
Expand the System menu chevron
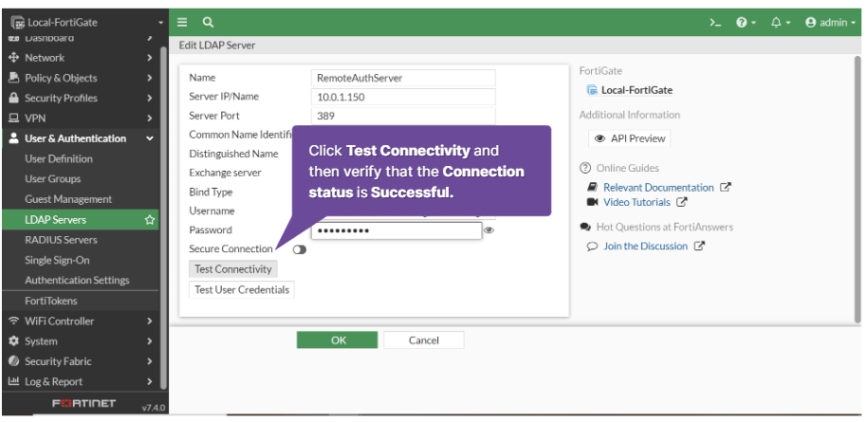pos(150,341)
